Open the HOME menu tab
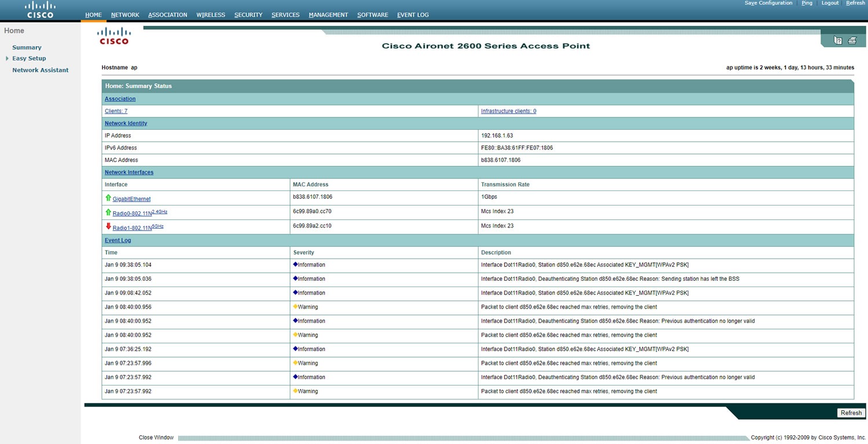The width and height of the screenshot is (868, 444). point(93,15)
